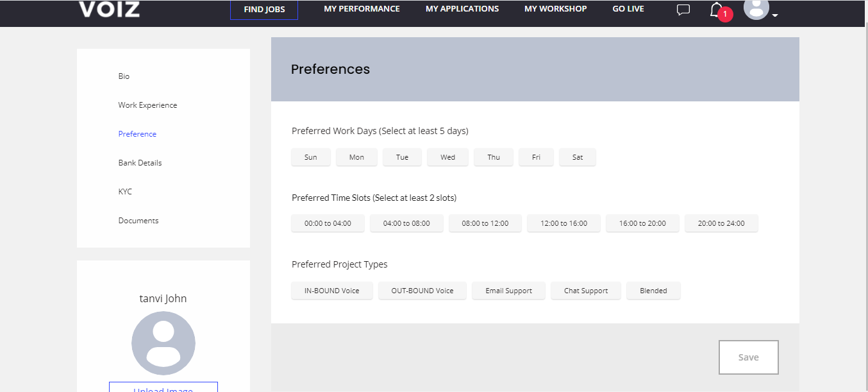Toggle Thu as preferred work day
The height and width of the screenshot is (392, 868).
click(494, 157)
